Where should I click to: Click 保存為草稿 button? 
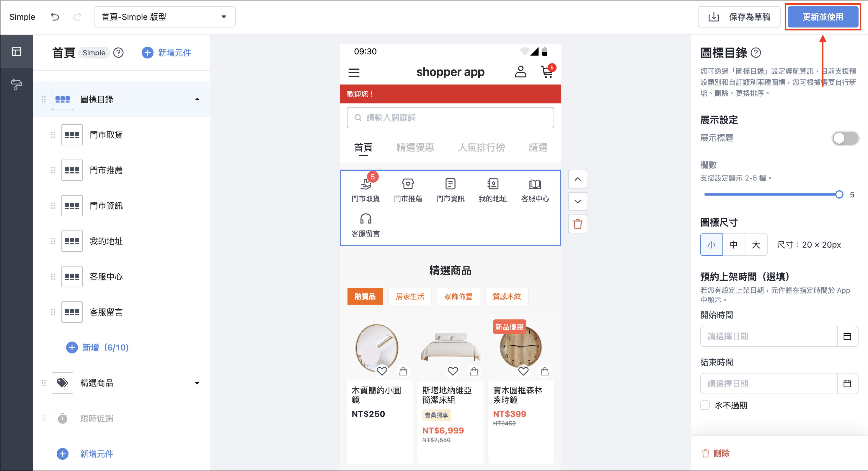coord(739,17)
